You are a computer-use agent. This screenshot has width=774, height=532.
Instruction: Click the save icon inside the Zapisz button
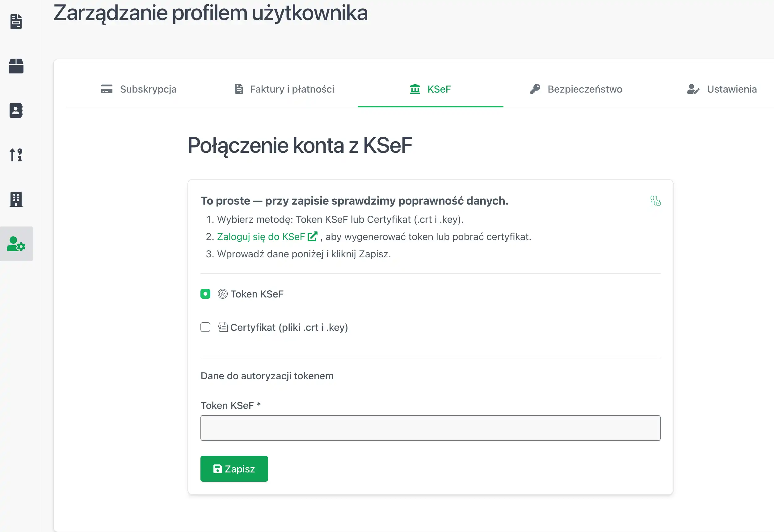pyautogui.click(x=217, y=469)
